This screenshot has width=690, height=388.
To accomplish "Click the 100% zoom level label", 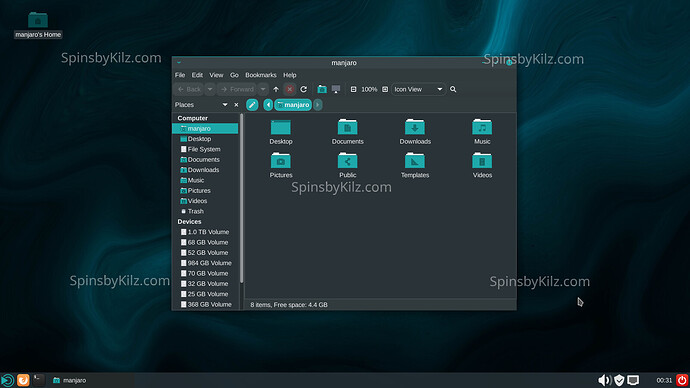I will pyautogui.click(x=369, y=89).
